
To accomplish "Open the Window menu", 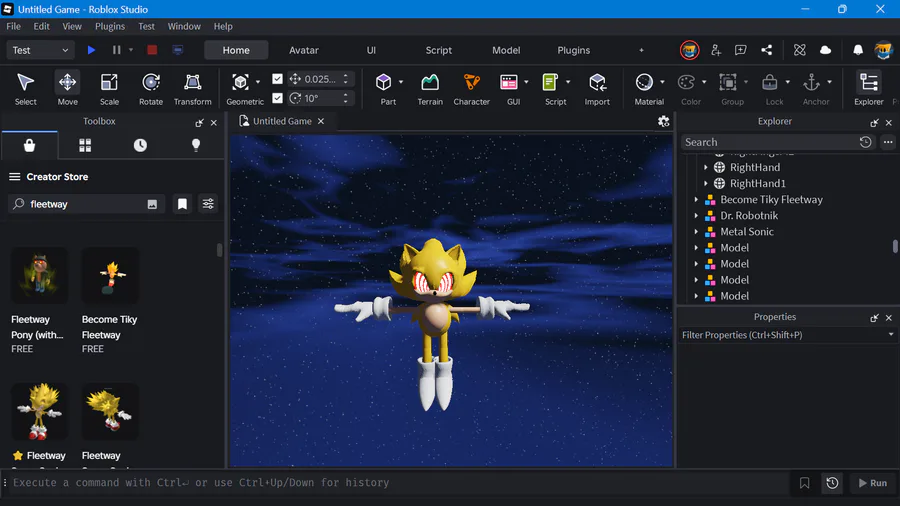I will click(184, 26).
